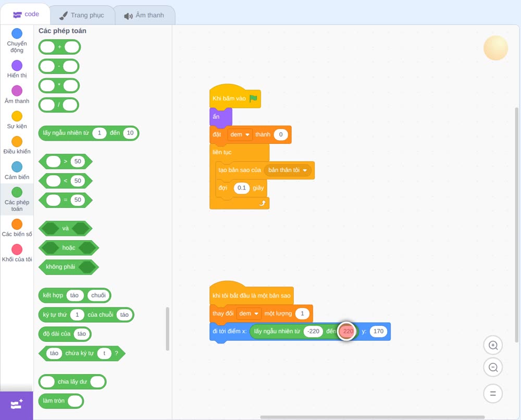Reset workspace zoom to default

(x=493, y=393)
